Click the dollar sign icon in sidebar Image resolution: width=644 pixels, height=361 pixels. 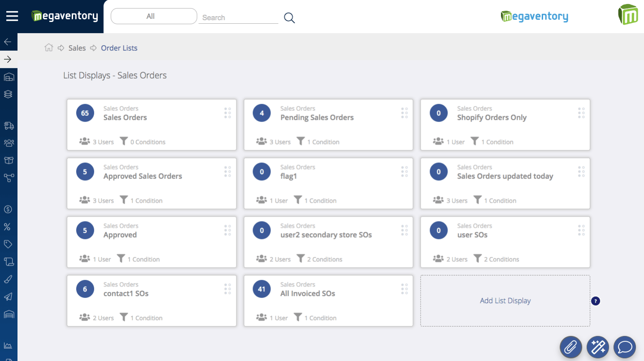9,209
